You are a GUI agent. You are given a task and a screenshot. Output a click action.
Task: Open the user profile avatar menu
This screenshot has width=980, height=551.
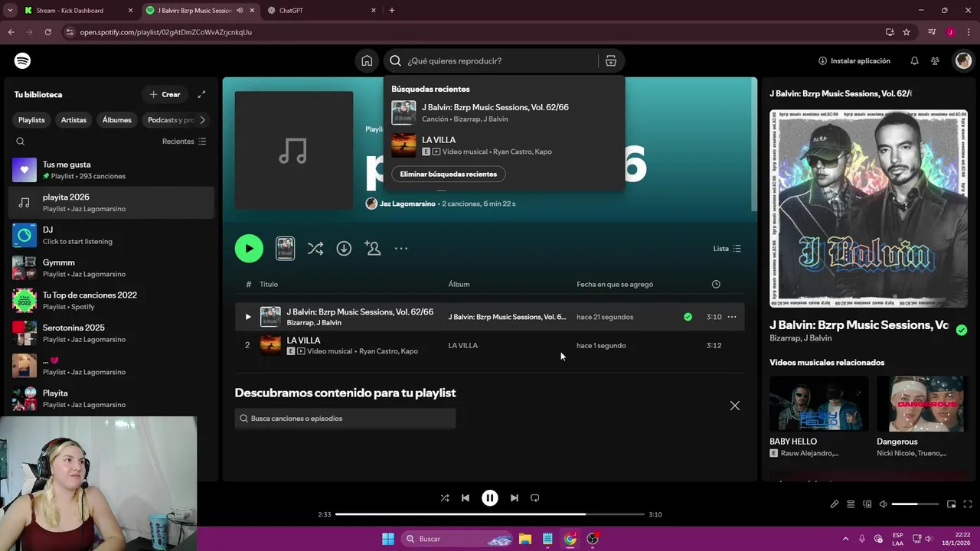click(962, 60)
